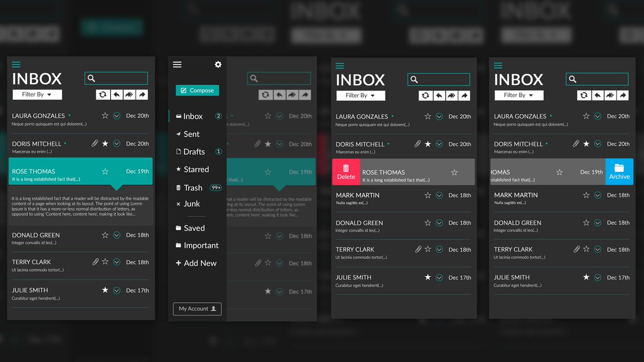Click Reply All in the Archive-swipe panel
Screen dimensions: 644x362
(x=610, y=95)
